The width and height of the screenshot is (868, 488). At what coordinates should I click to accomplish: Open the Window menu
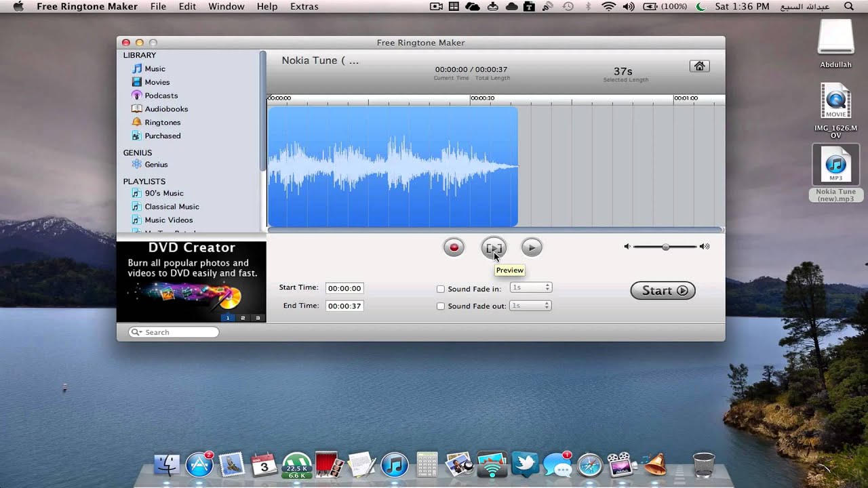226,6
